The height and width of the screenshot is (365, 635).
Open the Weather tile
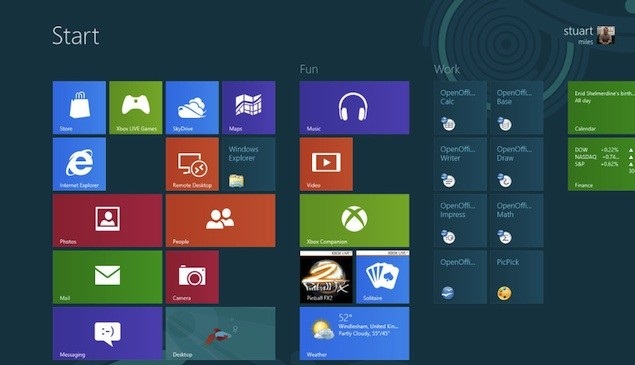pos(354,333)
